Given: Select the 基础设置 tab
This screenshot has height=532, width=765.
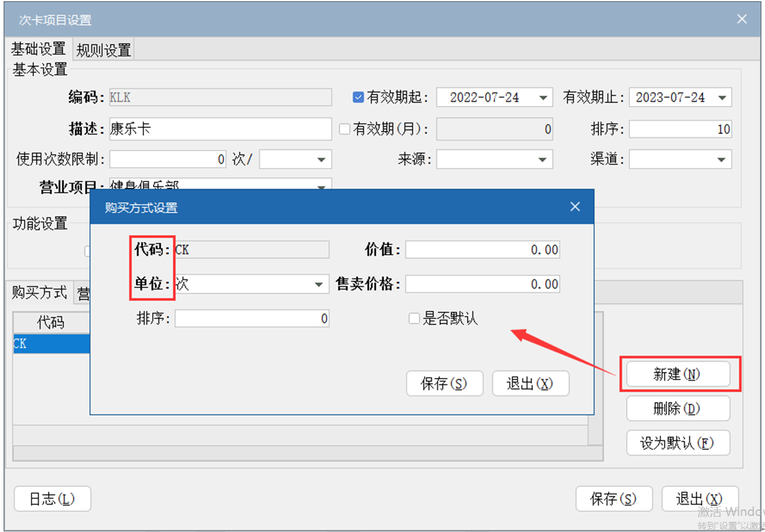Looking at the screenshot, I should click(39, 49).
